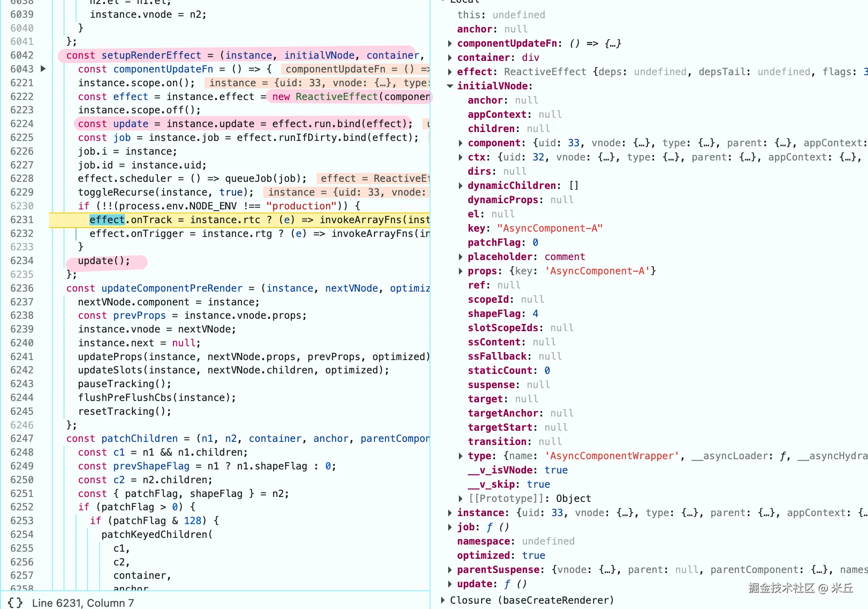Click the namespace: undefined scope variable
Screen dimensions: 868x609
click(516, 541)
